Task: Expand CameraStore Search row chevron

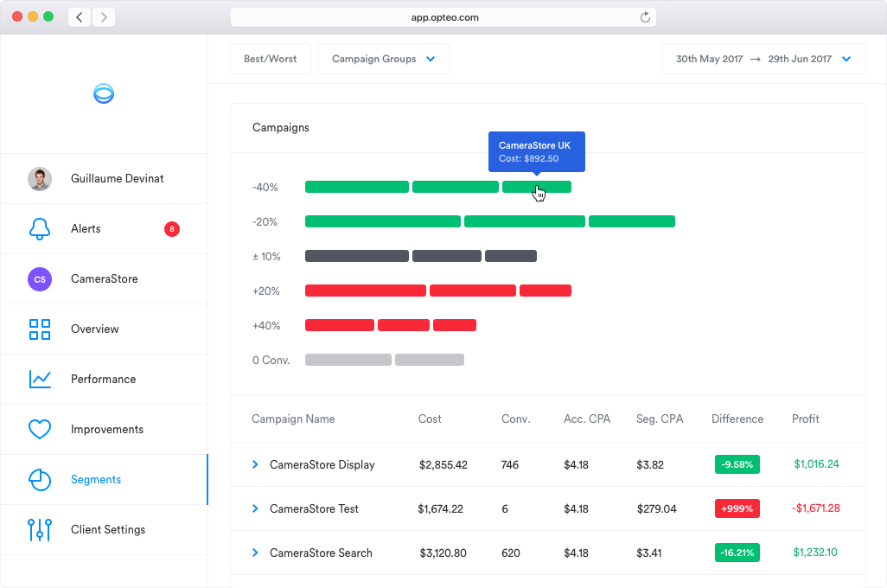Action: [x=255, y=553]
